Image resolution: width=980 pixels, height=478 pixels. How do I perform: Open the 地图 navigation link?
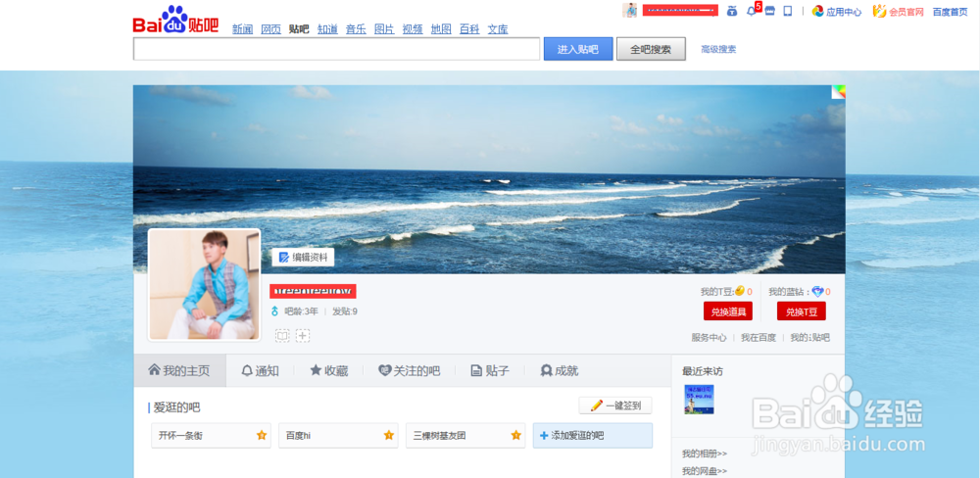(441, 28)
